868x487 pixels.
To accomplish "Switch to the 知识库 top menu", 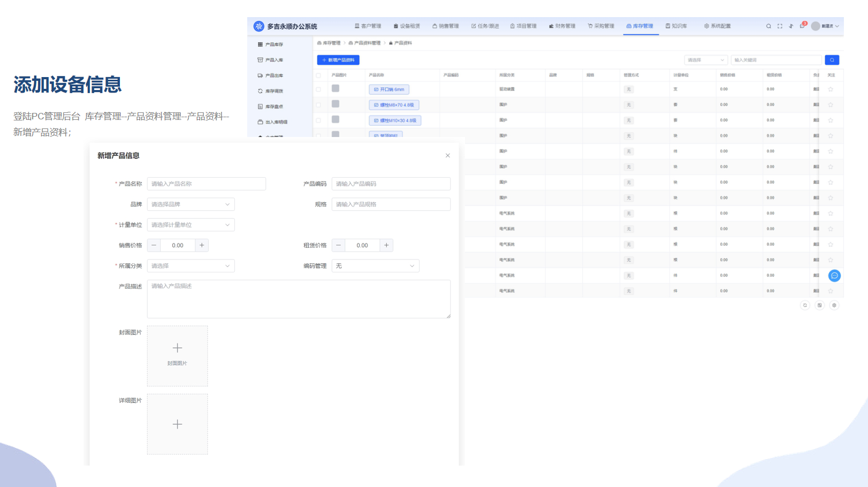I will point(676,26).
